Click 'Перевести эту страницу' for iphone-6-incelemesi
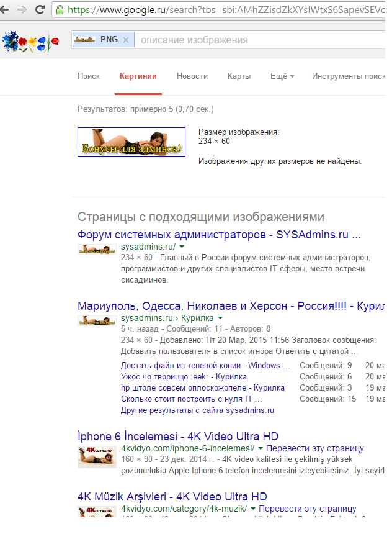Viewport: 392px width, 534px height. pos(314,448)
